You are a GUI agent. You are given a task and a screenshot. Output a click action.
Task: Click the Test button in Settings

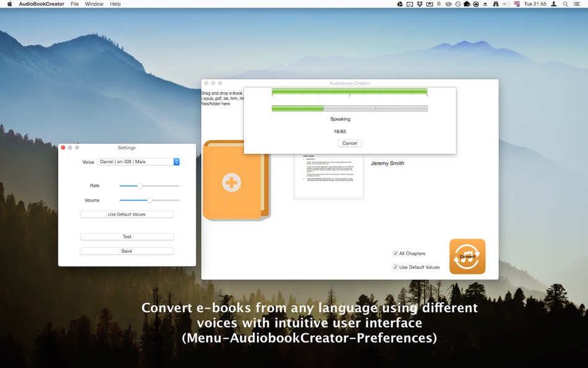127,237
